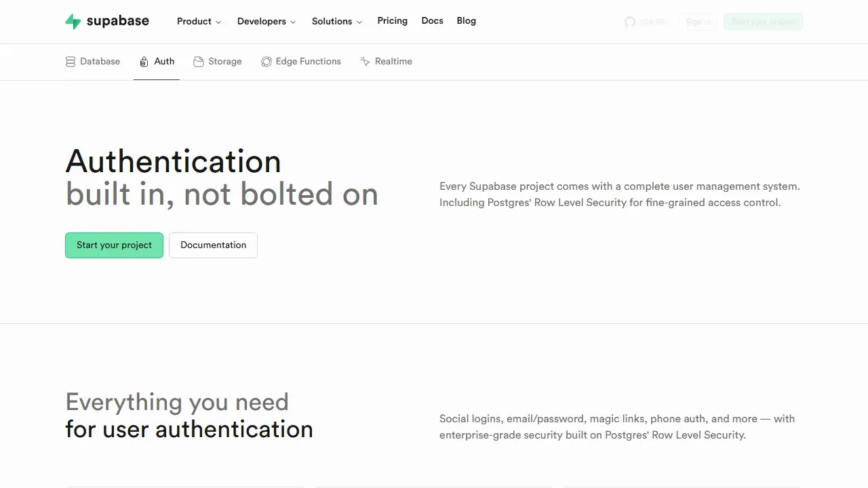Click Sign in in the header
This screenshot has width=868, height=488.
[x=698, y=22]
